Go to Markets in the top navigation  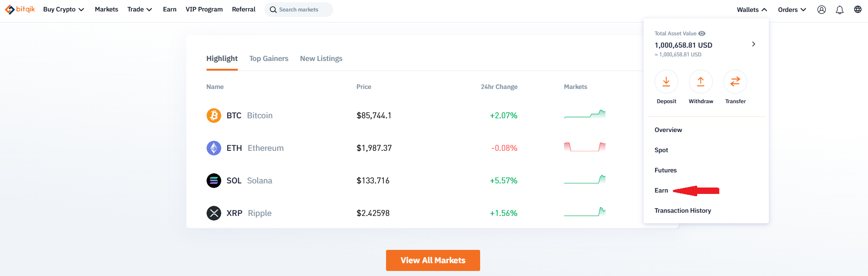point(106,10)
